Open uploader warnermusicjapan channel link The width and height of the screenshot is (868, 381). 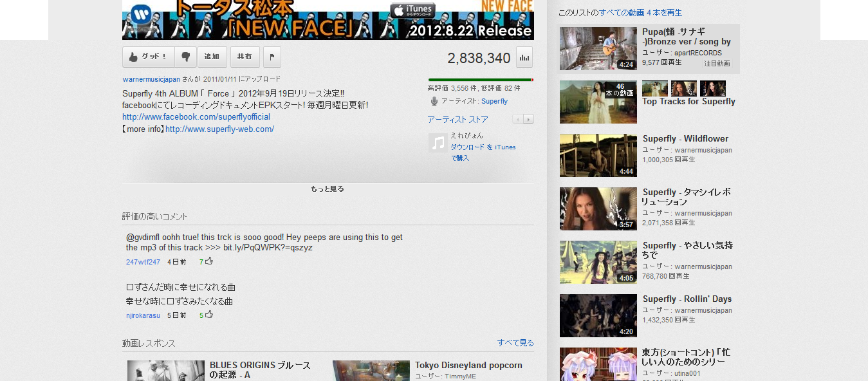151,79
